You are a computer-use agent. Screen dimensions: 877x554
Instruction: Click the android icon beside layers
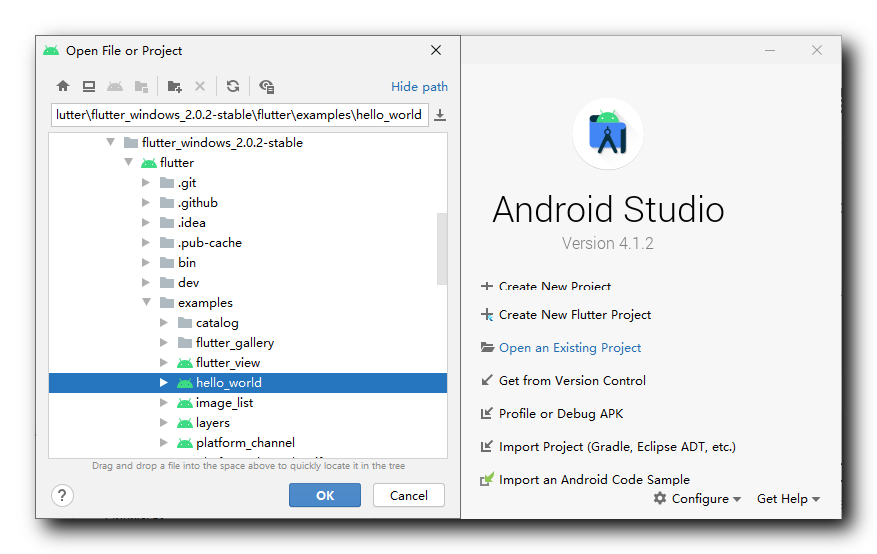[x=185, y=423]
